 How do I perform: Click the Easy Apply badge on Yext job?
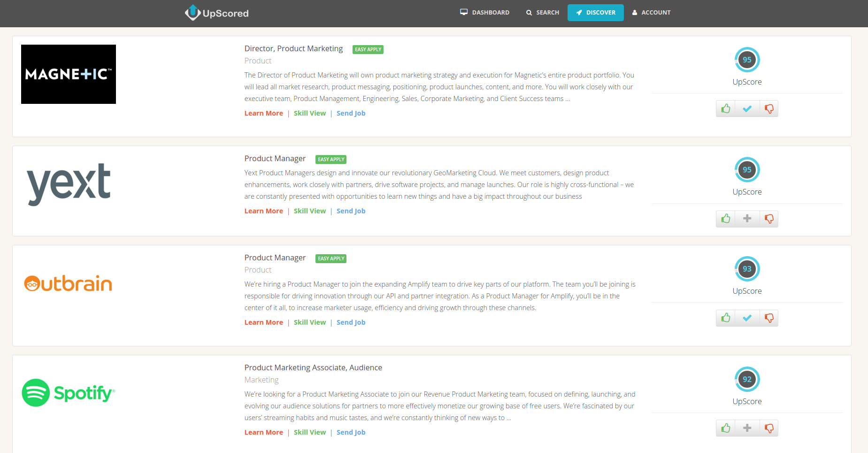point(331,159)
